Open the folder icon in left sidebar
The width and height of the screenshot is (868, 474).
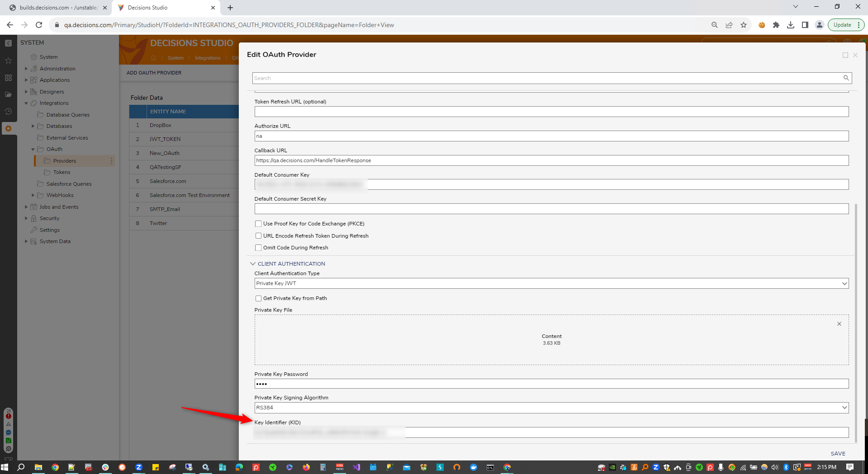point(8,94)
